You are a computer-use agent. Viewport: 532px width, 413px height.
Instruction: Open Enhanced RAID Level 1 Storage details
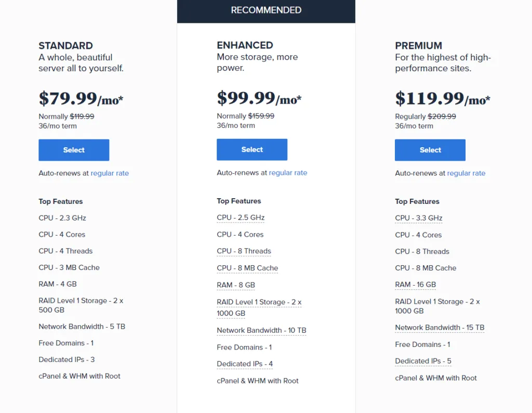click(259, 302)
